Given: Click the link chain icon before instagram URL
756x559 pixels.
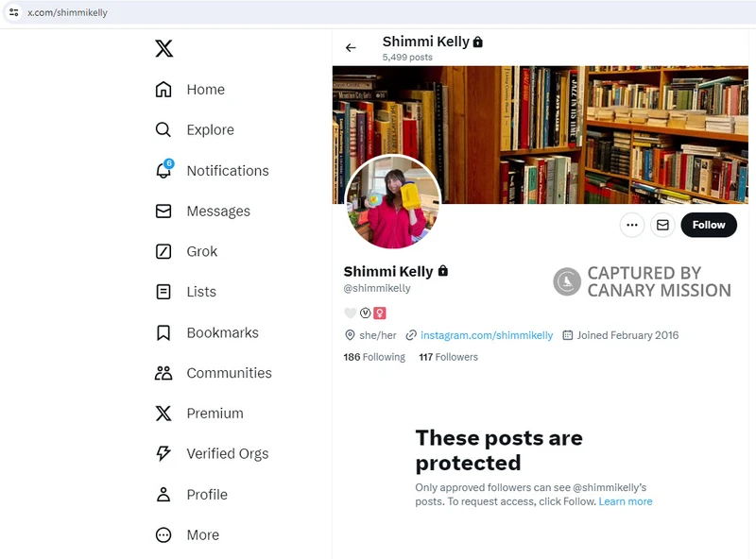Looking at the screenshot, I should [x=411, y=335].
